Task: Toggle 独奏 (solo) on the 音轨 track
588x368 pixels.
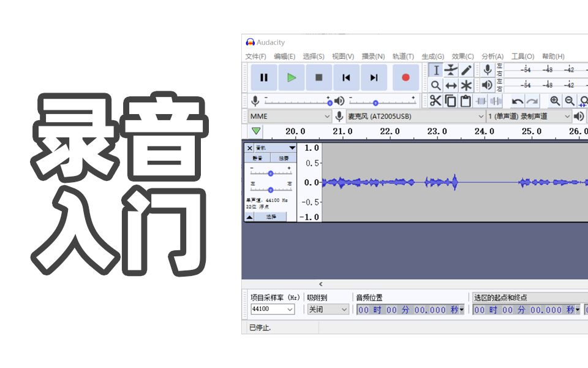Action: pos(284,158)
